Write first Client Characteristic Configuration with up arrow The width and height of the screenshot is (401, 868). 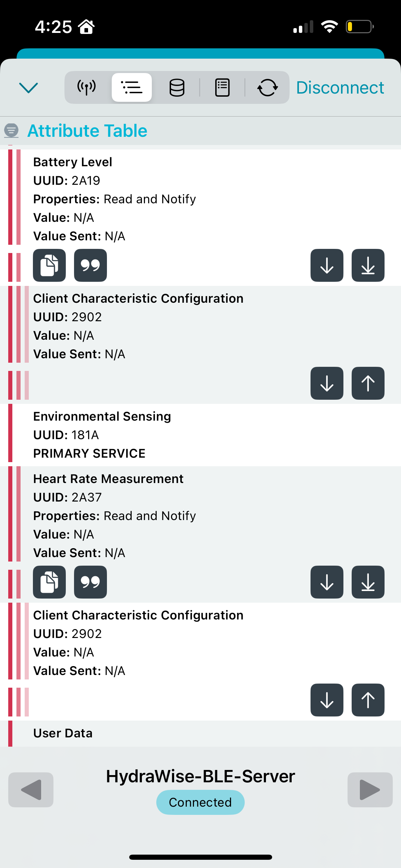(368, 383)
